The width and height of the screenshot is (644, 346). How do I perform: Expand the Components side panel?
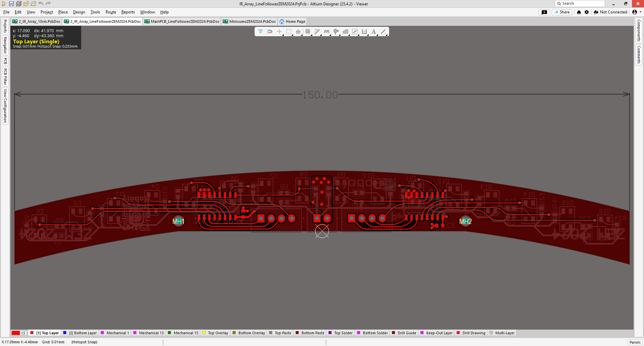point(639,31)
